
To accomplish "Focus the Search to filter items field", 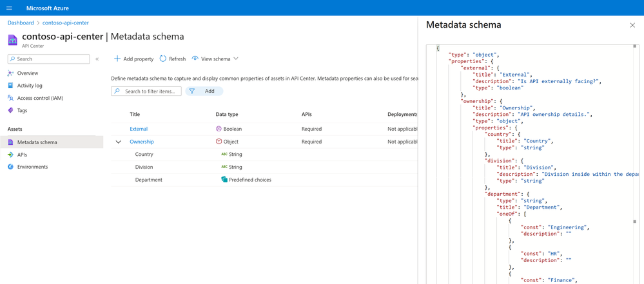I will click(x=146, y=91).
